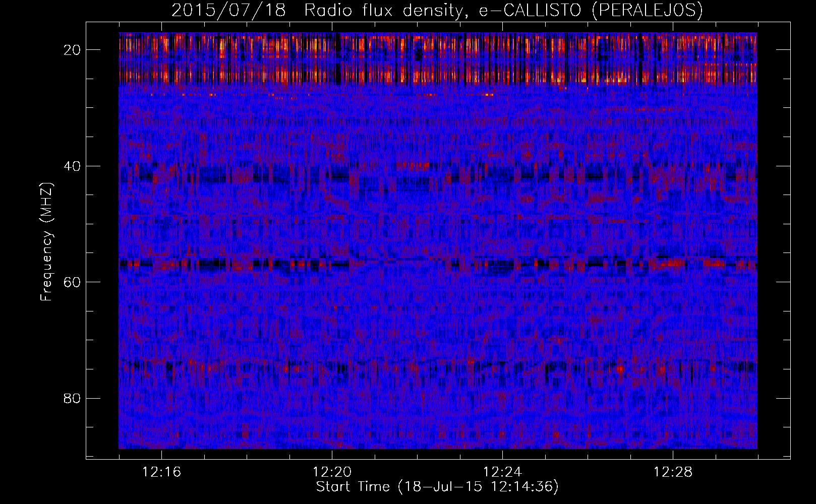Click the "Start Time (18-Jul-15 12:14:36)" label
The image size is (816, 504).
pos(437,487)
